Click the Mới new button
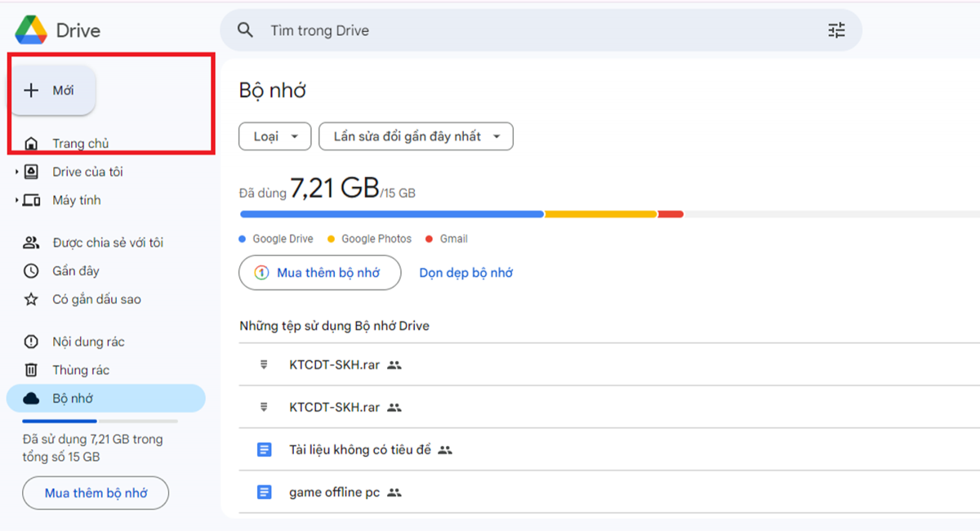Viewport: 980px width, 531px height. click(x=52, y=90)
